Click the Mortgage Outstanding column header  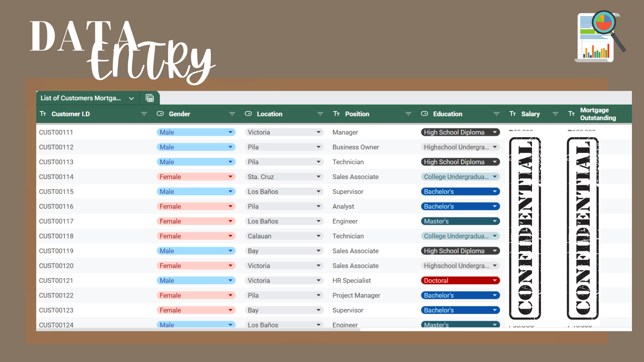click(x=598, y=114)
